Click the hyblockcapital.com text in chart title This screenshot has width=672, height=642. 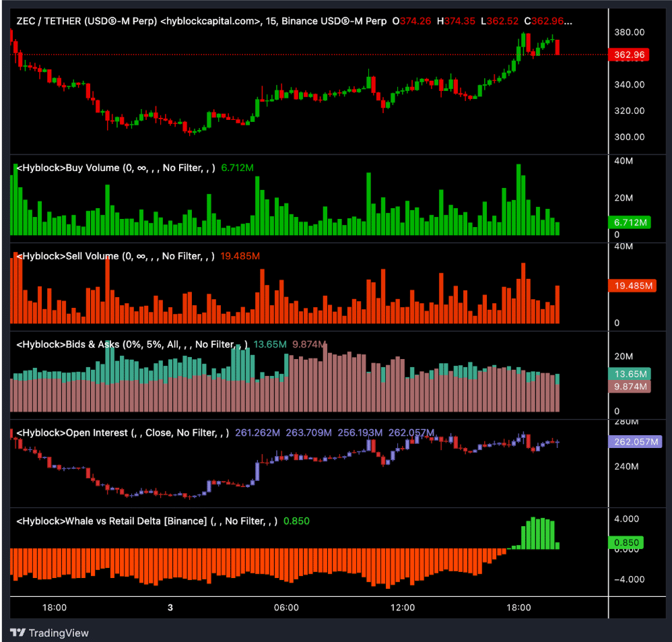coord(210,21)
